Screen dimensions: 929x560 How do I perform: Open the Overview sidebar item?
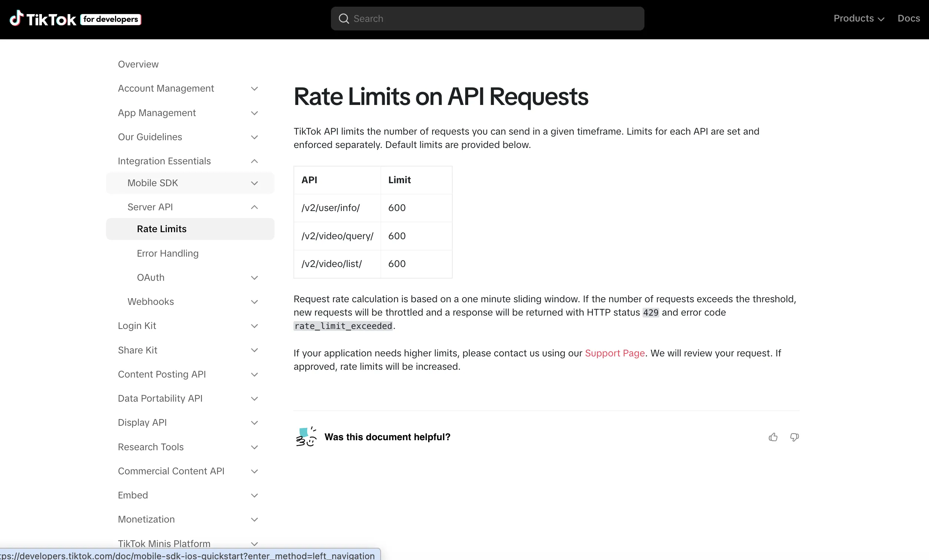coord(138,64)
